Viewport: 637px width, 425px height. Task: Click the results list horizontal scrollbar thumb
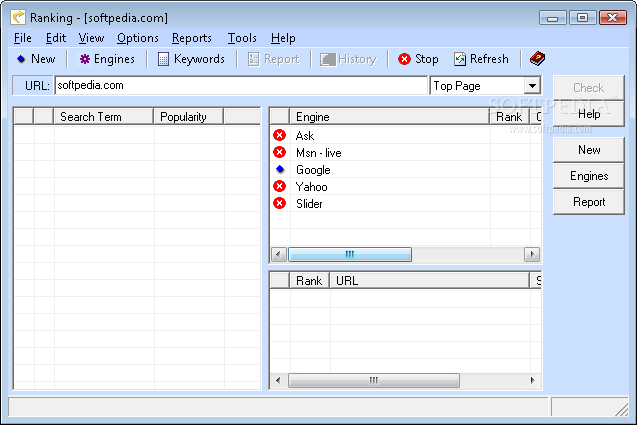point(374,380)
